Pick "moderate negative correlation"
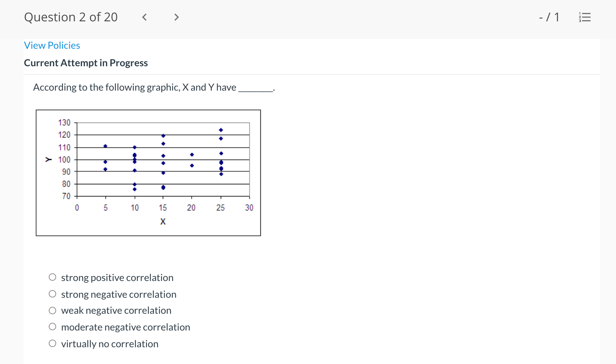Image resolution: width=616 pixels, height=364 pixels. (52, 326)
